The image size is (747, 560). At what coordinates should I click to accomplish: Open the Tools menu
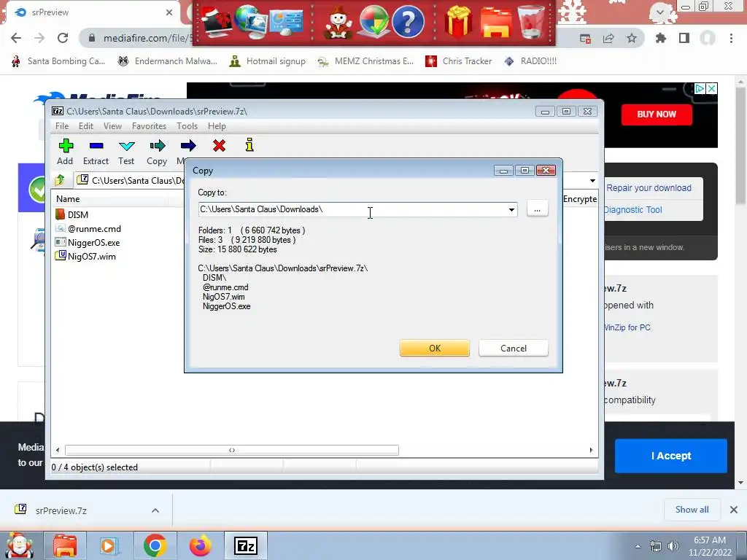click(x=187, y=126)
